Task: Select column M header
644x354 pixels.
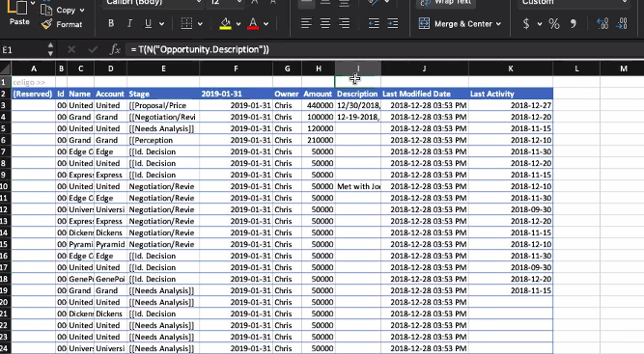Action: [x=623, y=68]
